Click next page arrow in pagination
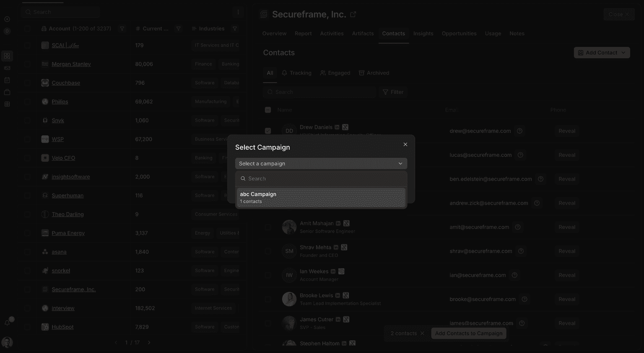The width and height of the screenshot is (644, 353). 149,342
